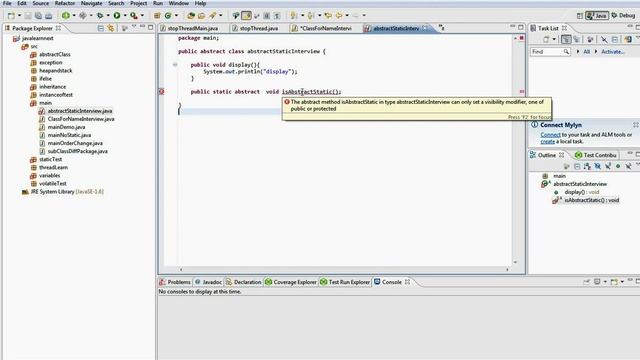Click Focus on Workweek icon in Task List
Image resolution: width=640 pixels, height=360 pixels.
pos(590,39)
